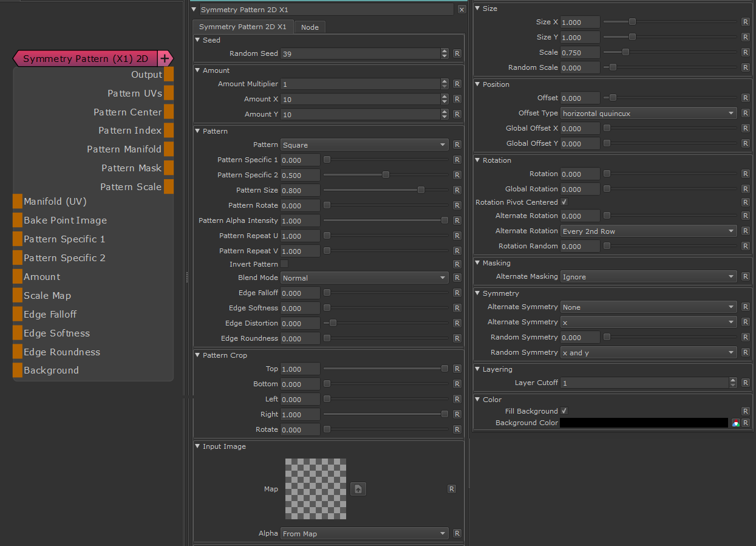Viewport: 756px width, 546px height.
Task: Click the Output port connector on node
Action: [169, 75]
